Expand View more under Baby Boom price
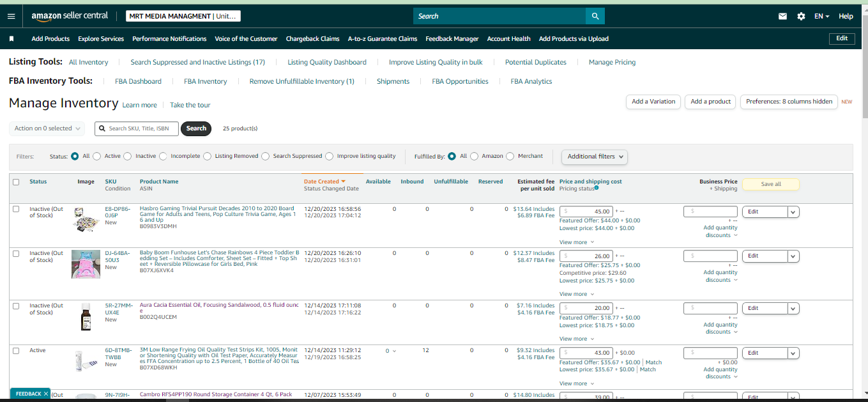Screen dimensions: 868x402 tap(576, 294)
